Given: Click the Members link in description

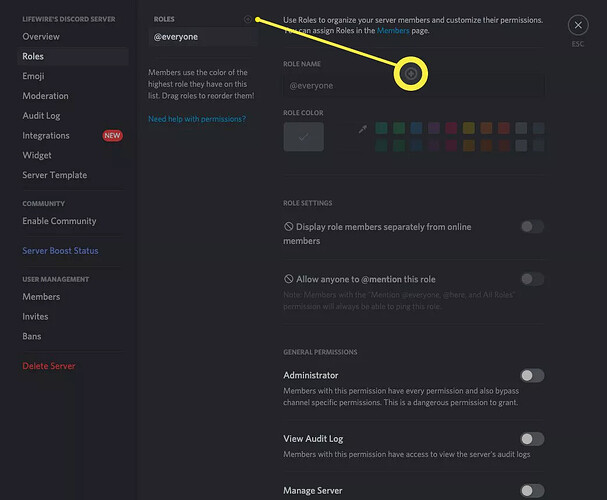Looking at the screenshot, I should coord(393,31).
